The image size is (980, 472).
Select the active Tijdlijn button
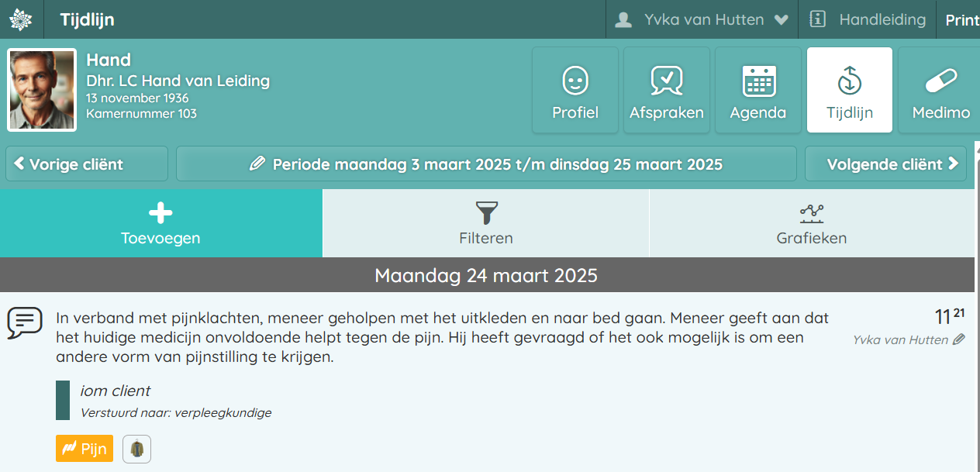[x=850, y=90]
